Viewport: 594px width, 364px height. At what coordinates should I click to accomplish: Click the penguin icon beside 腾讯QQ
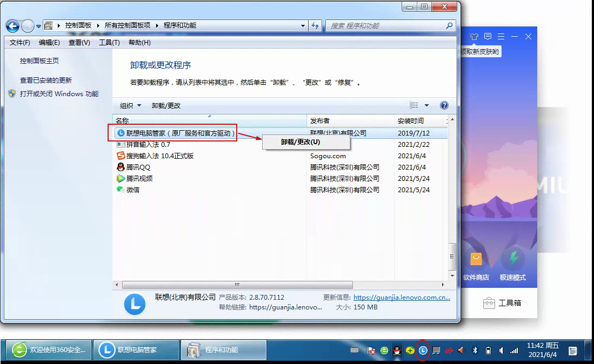click(x=121, y=167)
